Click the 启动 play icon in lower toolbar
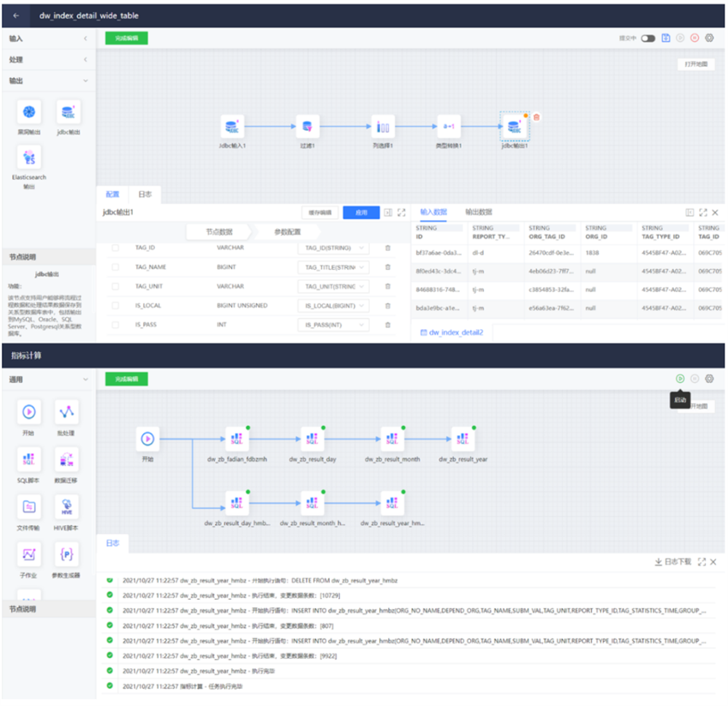 click(679, 378)
